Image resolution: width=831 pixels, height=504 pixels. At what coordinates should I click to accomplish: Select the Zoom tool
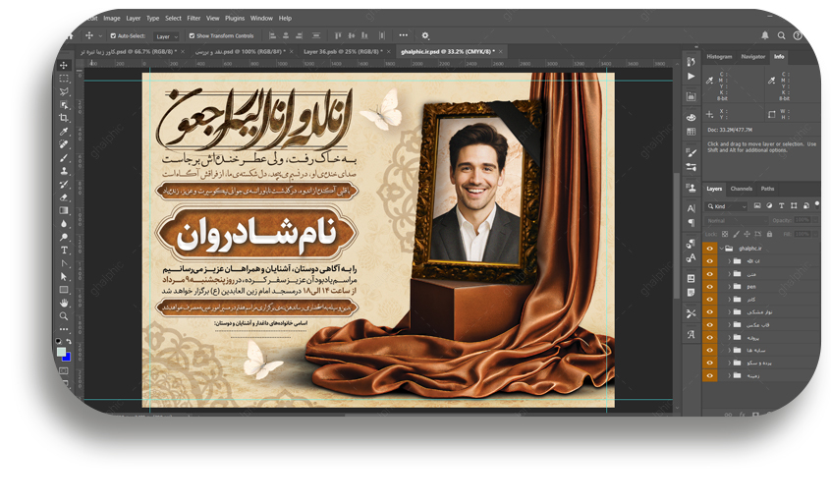64,316
